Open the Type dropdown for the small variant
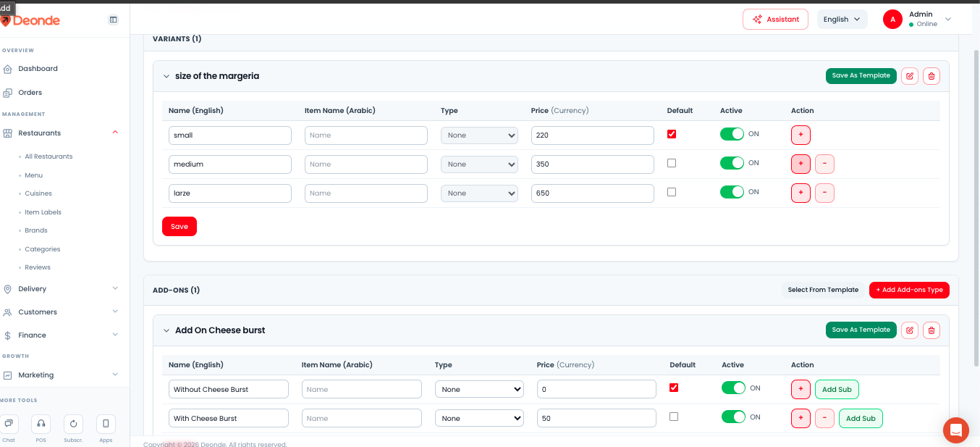Screen dimensions: 980x447 [480, 135]
